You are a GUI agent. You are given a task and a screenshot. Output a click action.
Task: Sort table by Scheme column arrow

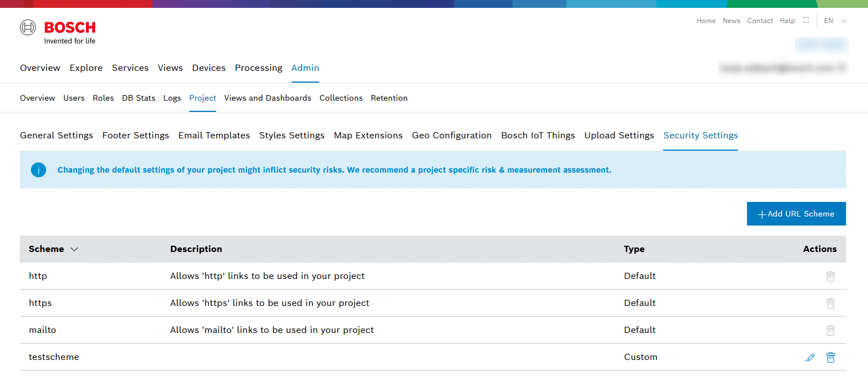[74, 249]
